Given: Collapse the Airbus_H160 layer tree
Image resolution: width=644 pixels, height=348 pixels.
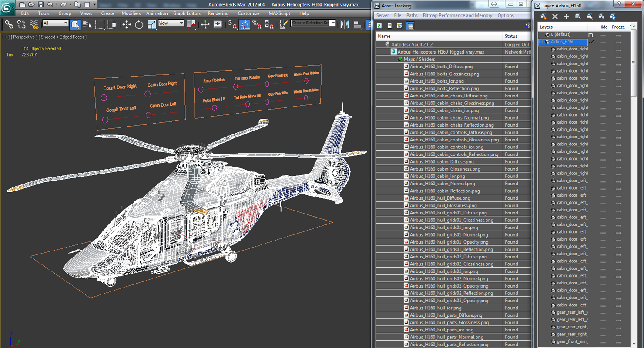Looking at the screenshot, I should (542, 42).
